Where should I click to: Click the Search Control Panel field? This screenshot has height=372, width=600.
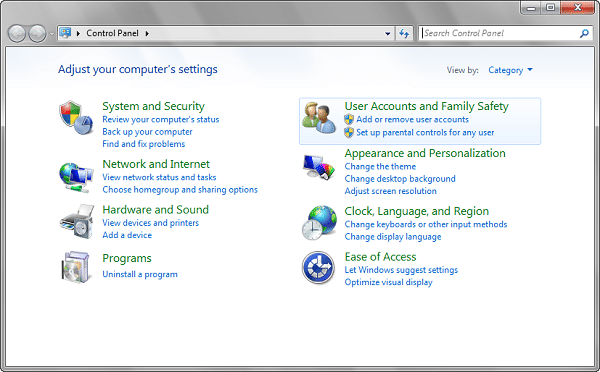point(499,33)
